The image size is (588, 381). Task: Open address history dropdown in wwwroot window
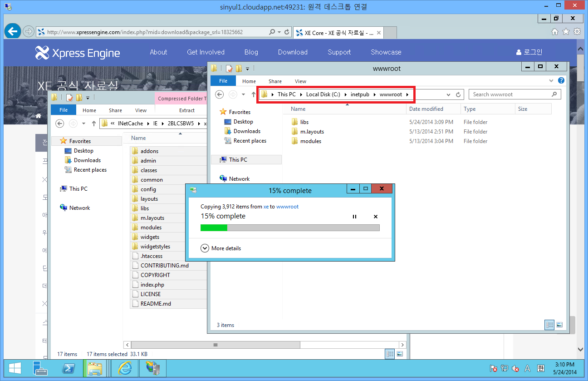pos(448,94)
